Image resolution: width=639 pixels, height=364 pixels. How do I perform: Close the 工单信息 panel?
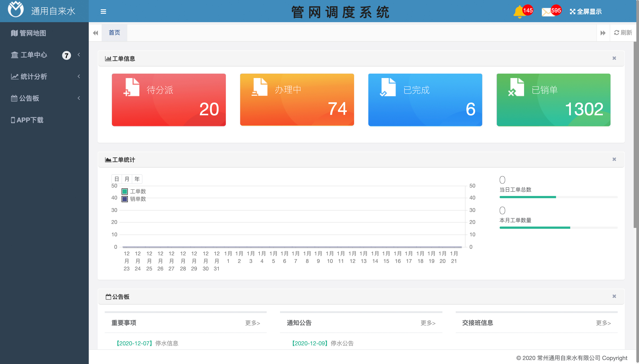pyautogui.click(x=614, y=58)
